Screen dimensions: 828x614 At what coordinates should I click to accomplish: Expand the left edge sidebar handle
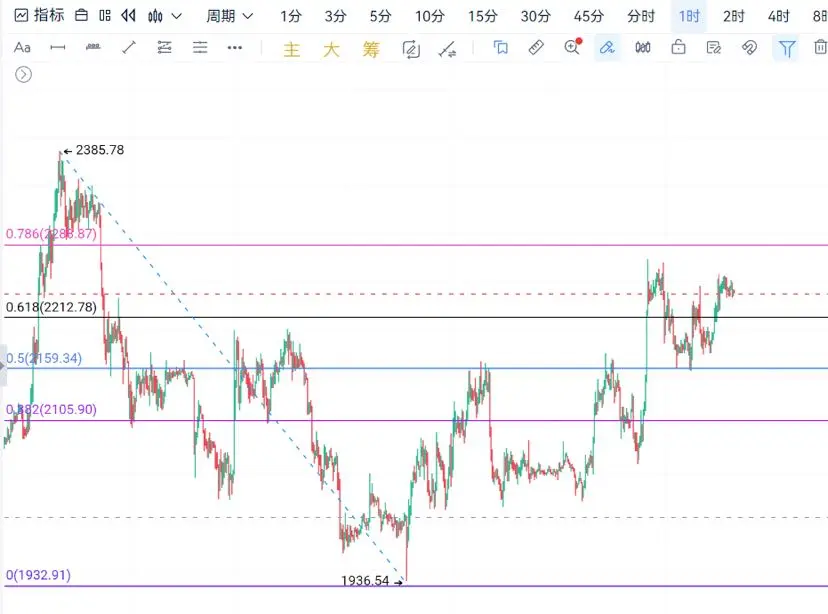point(3,365)
